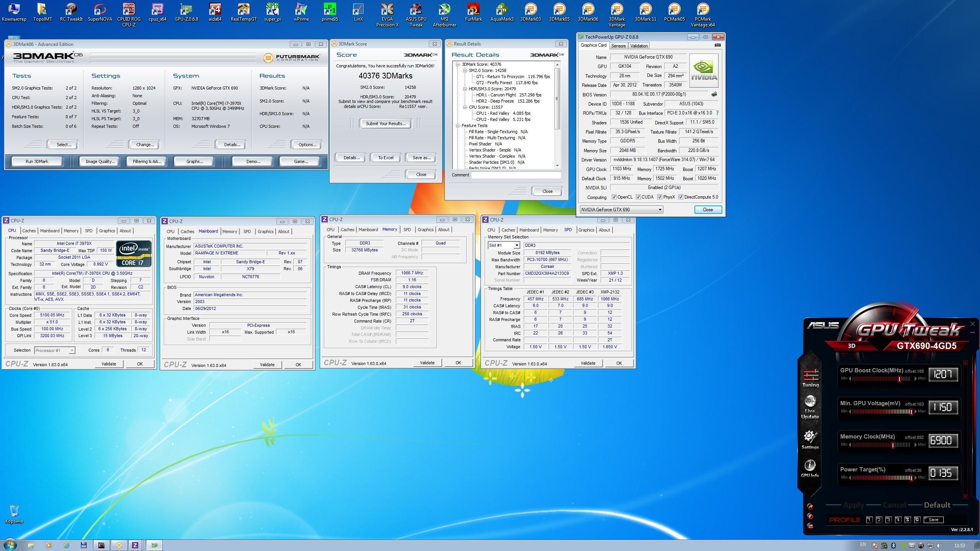
Task: Open wPrime desktop icon
Action: [301, 12]
